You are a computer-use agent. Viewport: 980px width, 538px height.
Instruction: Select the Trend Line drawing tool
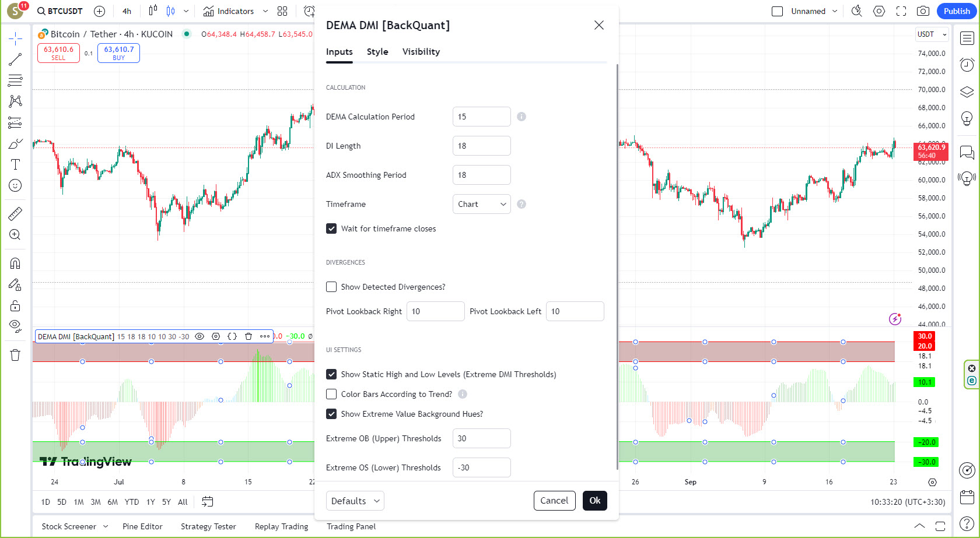click(x=15, y=59)
